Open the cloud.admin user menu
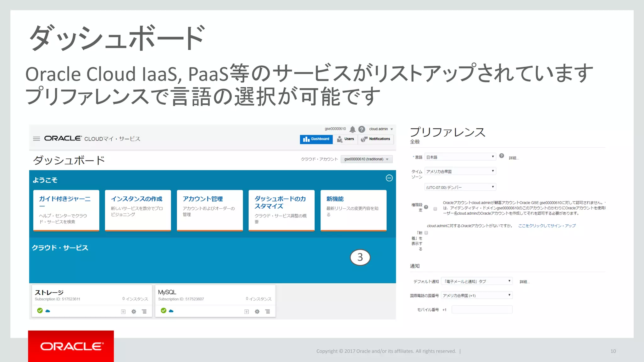Viewport: 644px width, 362px height. point(381,129)
